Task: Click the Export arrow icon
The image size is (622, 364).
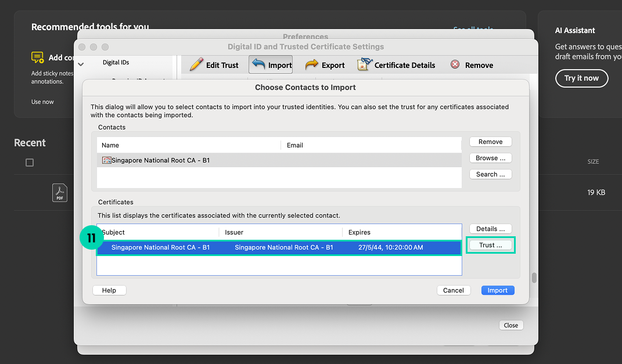Action: click(312, 64)
